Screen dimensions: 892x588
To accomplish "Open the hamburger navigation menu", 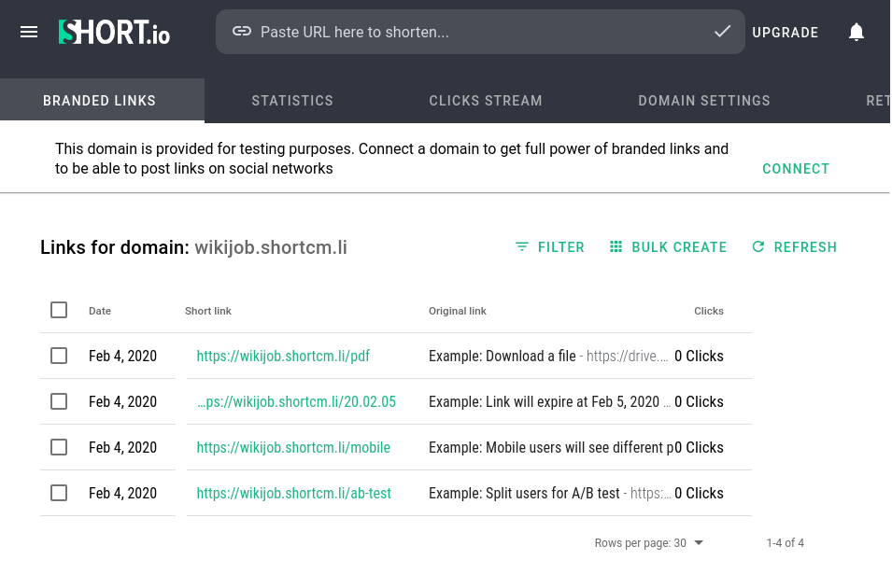I will pos(29,32).
